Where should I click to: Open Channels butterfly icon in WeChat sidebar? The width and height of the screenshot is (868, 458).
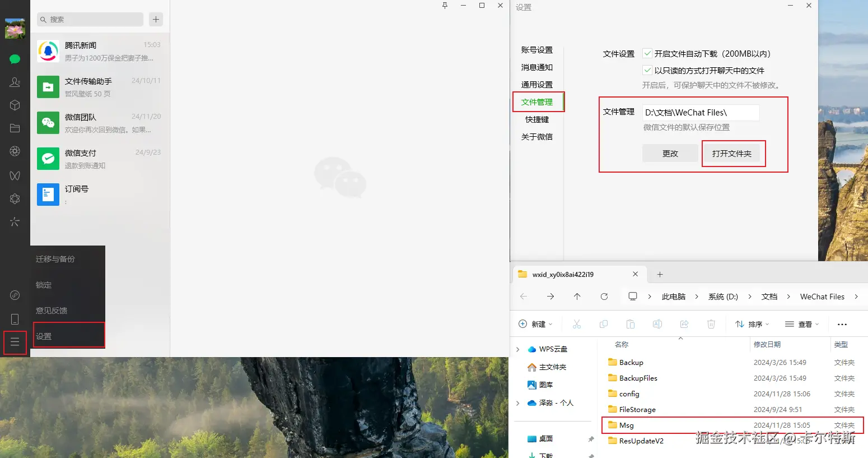(x=15, y=175)
